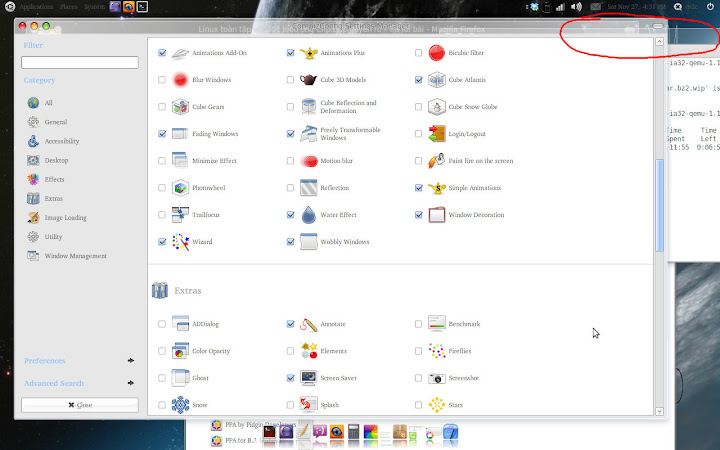The image size is (720, 450).
Task: Enable the Ghost checkbox
Action: pos(162,378)
